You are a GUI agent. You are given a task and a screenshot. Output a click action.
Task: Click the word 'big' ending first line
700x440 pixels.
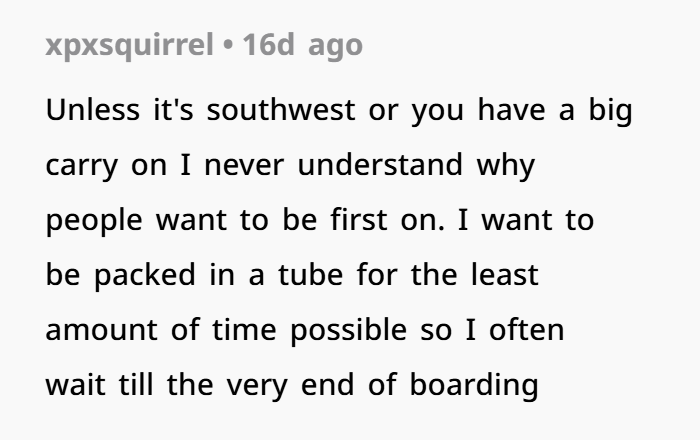coord(610,112)
